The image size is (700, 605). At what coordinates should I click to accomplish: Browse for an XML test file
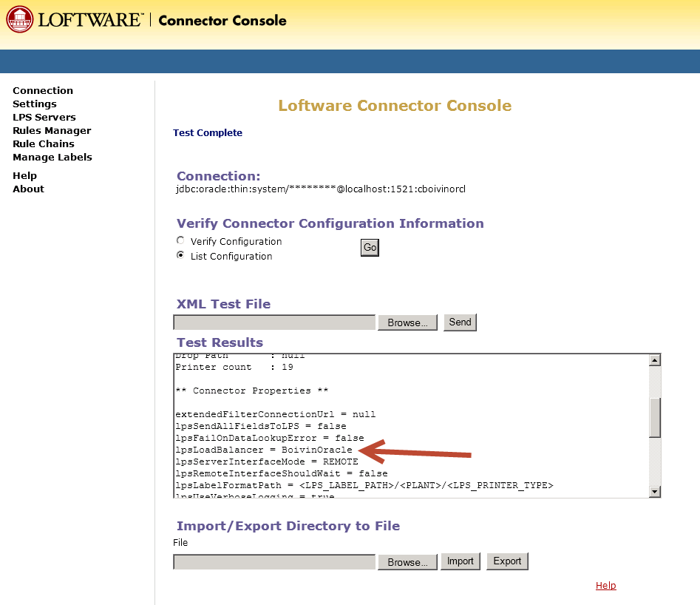(x=407, y=322)
